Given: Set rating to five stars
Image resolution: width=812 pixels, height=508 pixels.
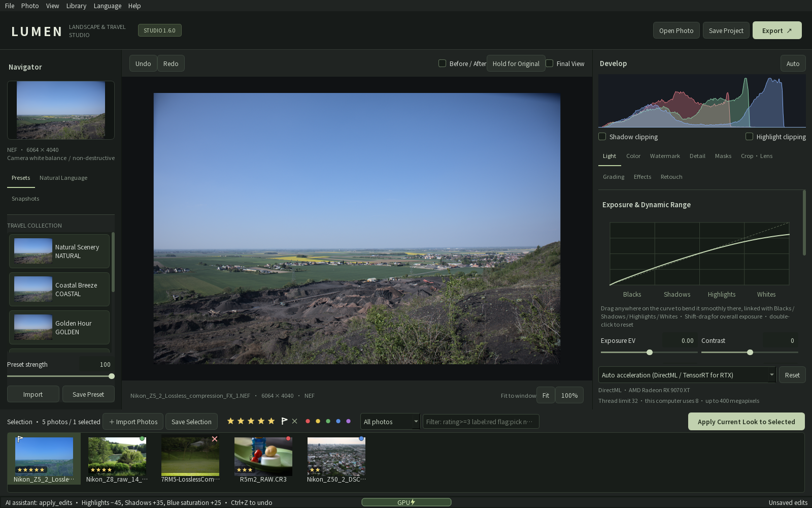Looking at the screenshot, I should [271, 421].
